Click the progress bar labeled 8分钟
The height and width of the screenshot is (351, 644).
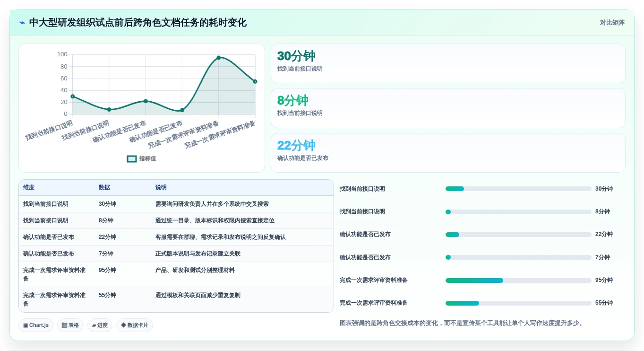(x=518, y=212)
